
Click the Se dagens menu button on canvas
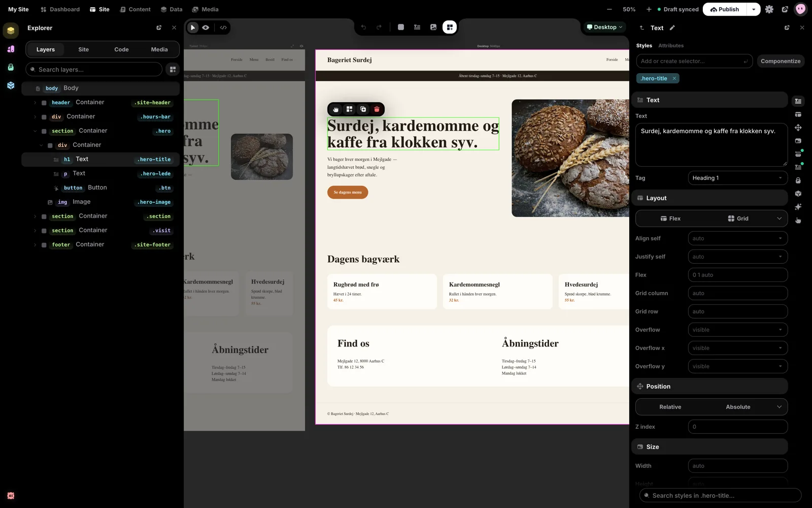(348, 193)
